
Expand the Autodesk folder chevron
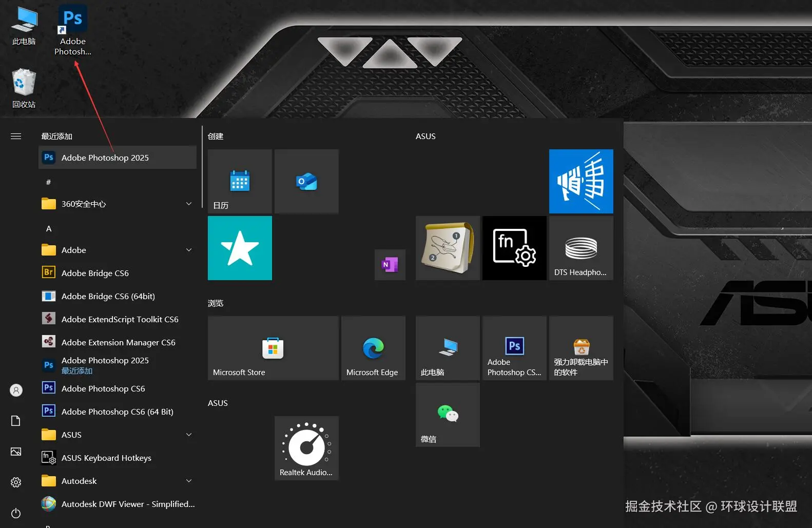click(x=189, y=481)
